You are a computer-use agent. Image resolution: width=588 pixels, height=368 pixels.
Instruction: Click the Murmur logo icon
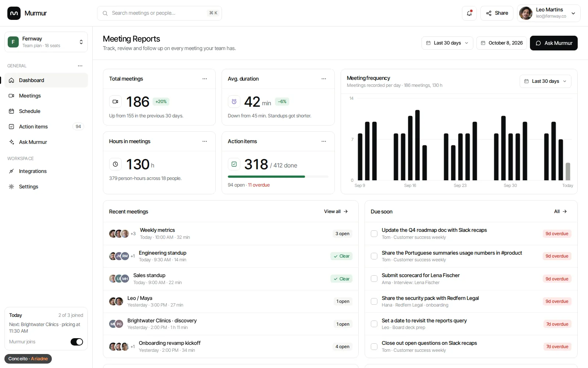pos(14,13)
